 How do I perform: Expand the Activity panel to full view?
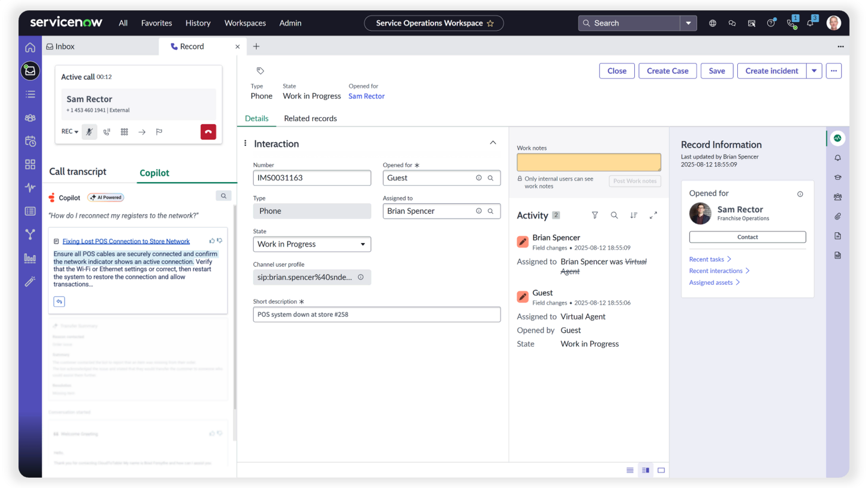click(x=653, y=215)
